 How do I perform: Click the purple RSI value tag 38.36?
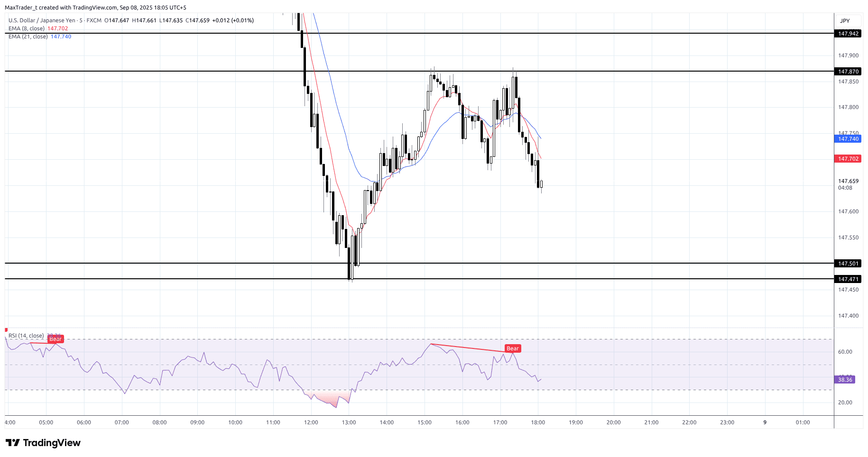[x=844, y=380]
